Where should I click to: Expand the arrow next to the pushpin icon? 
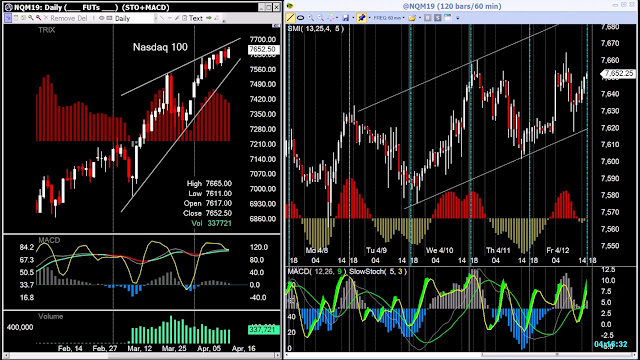tap(370, 18)
